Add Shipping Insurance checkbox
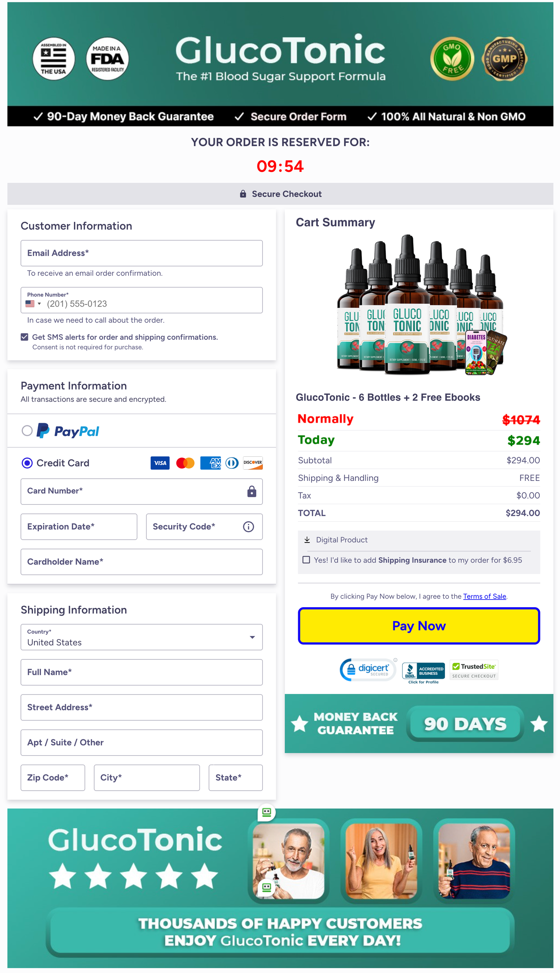Viewport: 560px width, 973px height. [x=306, y=560]
